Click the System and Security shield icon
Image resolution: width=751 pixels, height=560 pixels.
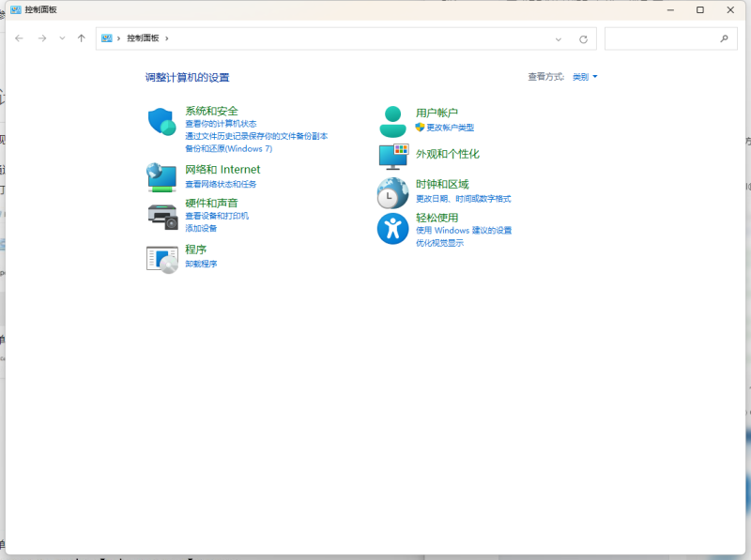pos(161,122)
